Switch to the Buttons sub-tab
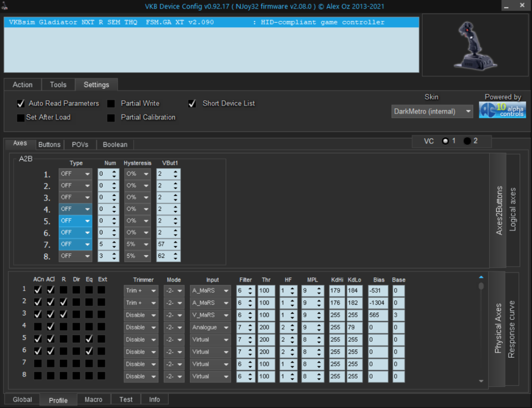This screenshot has width=532, height=408. tap(49, 145)
